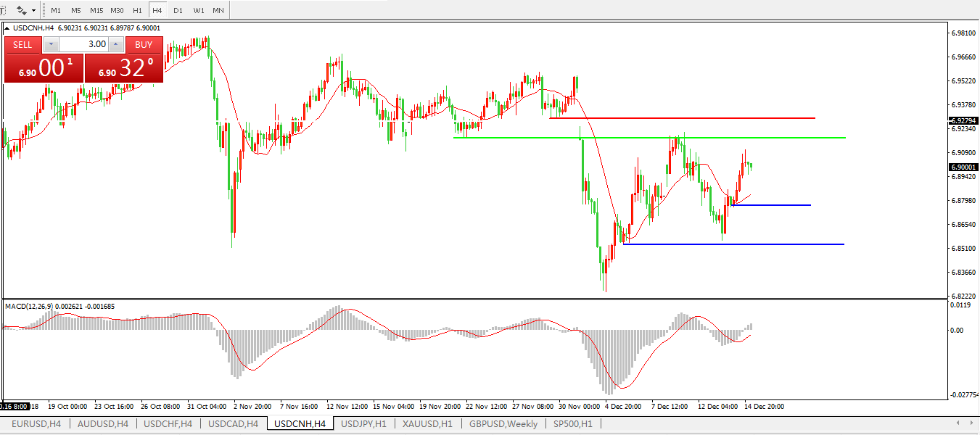Select the MN monthly timeframe
The height and width of the screenshot is (435, 980).
(218, 10)
